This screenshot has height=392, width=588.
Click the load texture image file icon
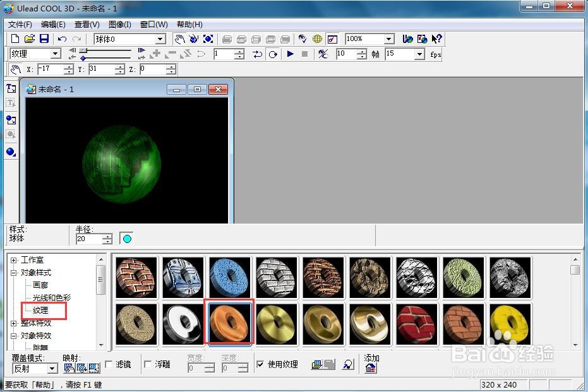click(x=316, y=365)
